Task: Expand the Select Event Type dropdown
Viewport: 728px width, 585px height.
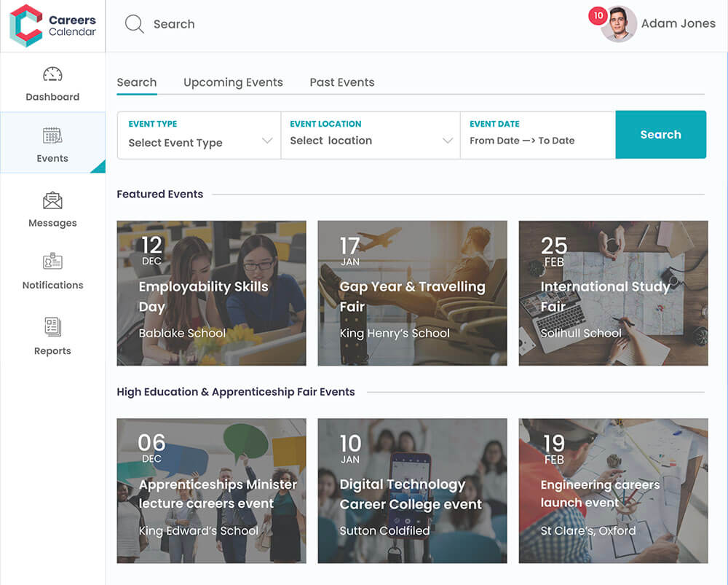Action: click(x=199, y=136)
